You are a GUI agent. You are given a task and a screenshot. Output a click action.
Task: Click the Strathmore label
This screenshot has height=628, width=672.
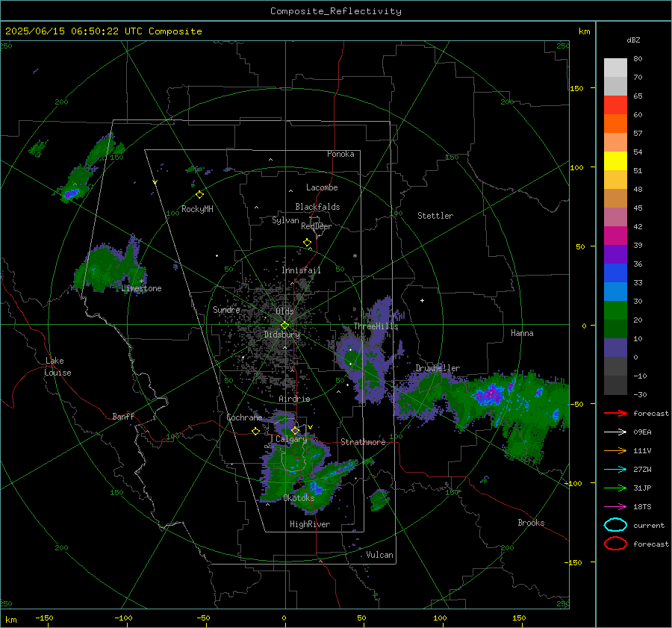tap(363, 442)
